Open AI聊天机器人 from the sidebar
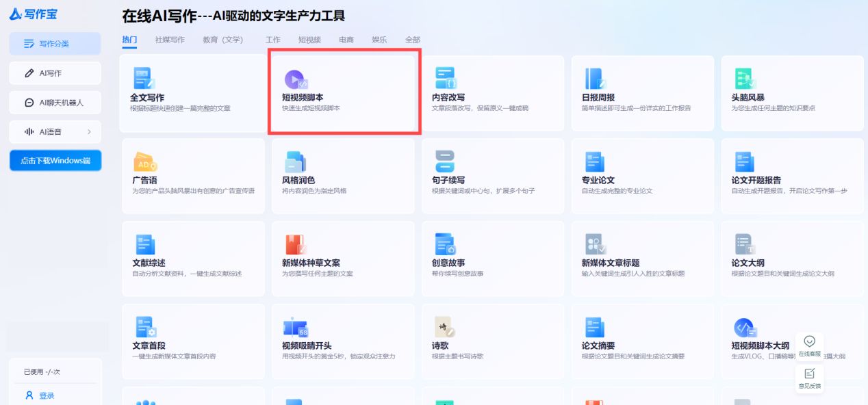Viewport: 868px width, 405px height. point(55,103)
